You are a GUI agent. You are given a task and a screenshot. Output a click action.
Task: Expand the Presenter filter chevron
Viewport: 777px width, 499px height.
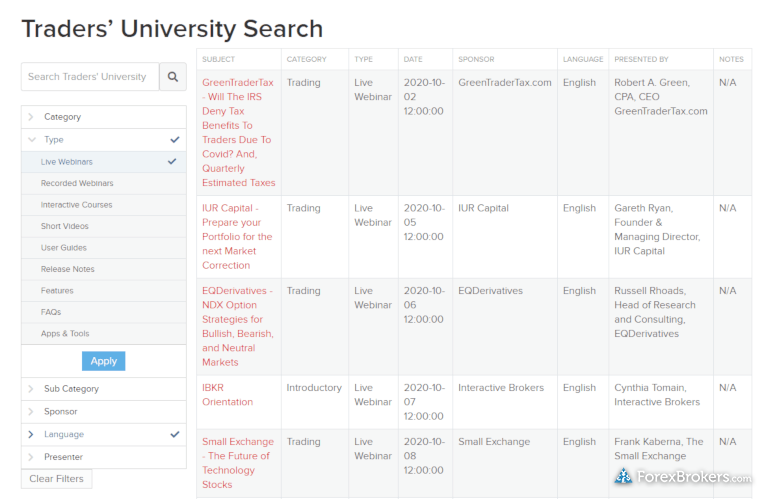click(31, 457)
